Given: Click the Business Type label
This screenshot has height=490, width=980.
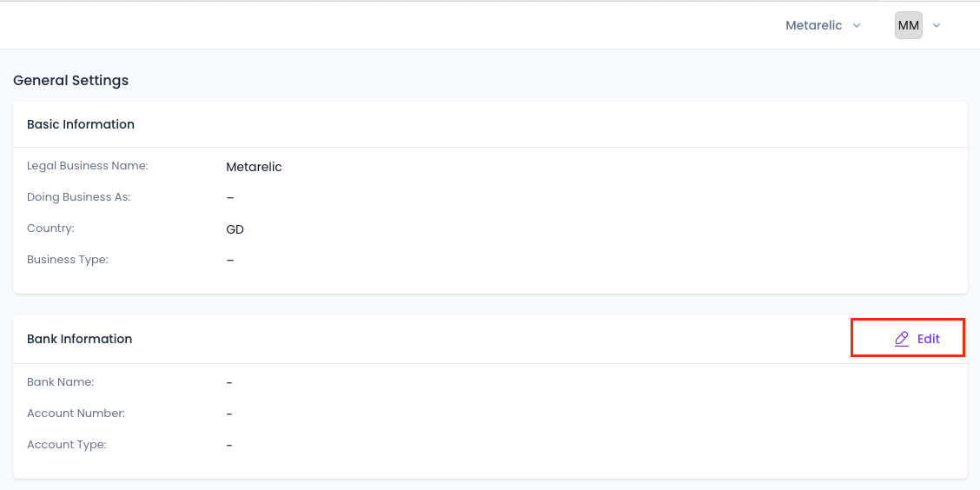Looking at the screenshot, I should pos(68,260).
